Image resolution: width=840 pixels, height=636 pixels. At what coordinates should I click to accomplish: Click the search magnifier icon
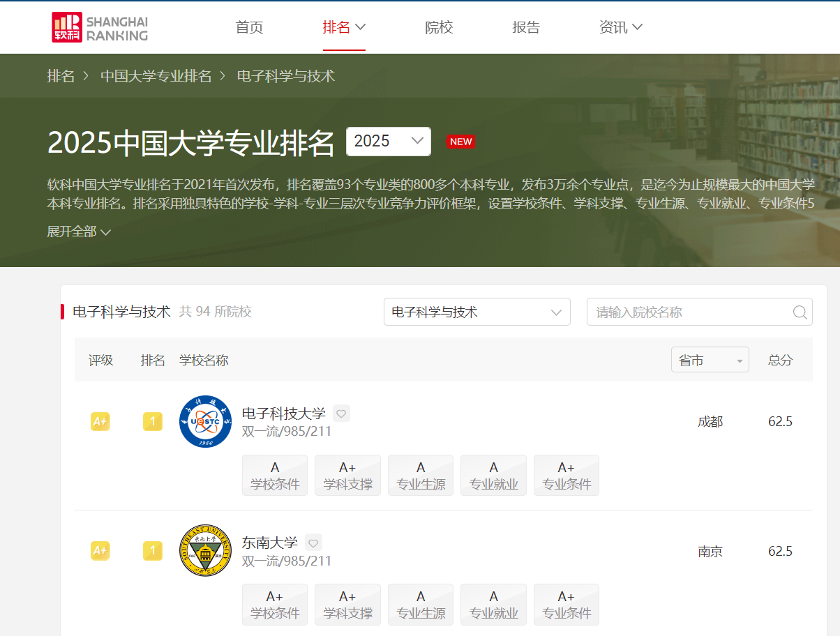click(800, 312)
